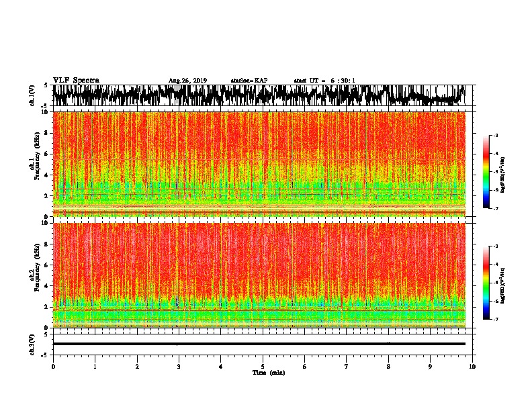
Task: Click the "-7" label on ch.2 color bar
Action: tap(495, 320)
